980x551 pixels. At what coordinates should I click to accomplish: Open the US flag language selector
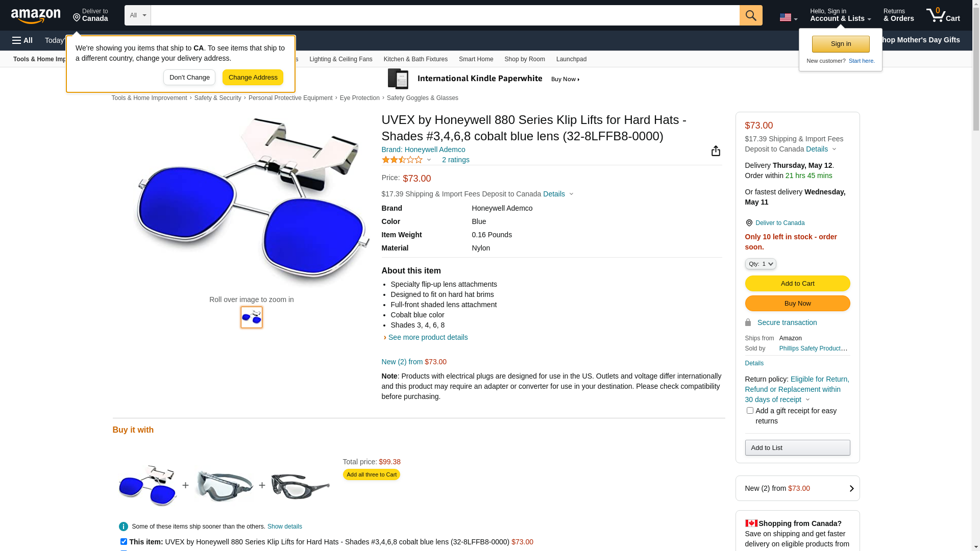788,17
